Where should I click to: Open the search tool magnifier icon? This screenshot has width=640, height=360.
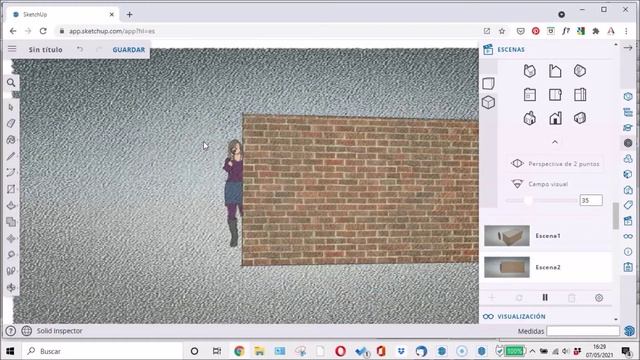pyautogui.click(x=11, y=83)
